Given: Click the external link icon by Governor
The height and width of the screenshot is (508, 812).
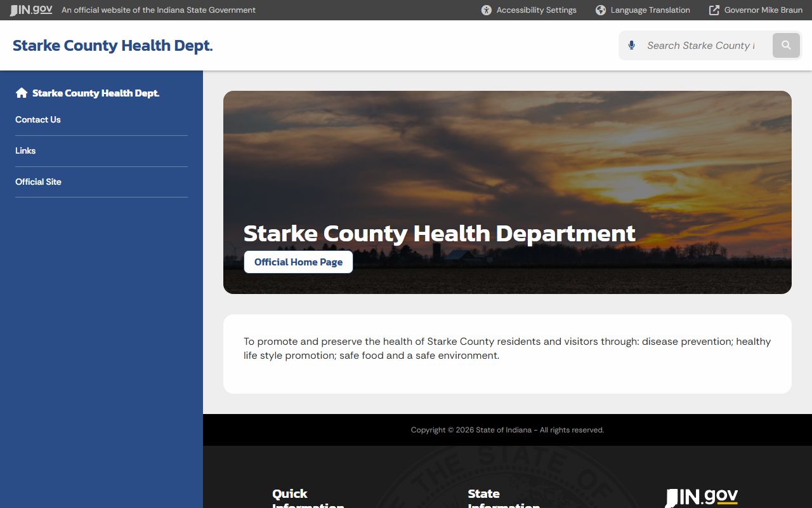Looking at the screenshot, I should 714,10.
